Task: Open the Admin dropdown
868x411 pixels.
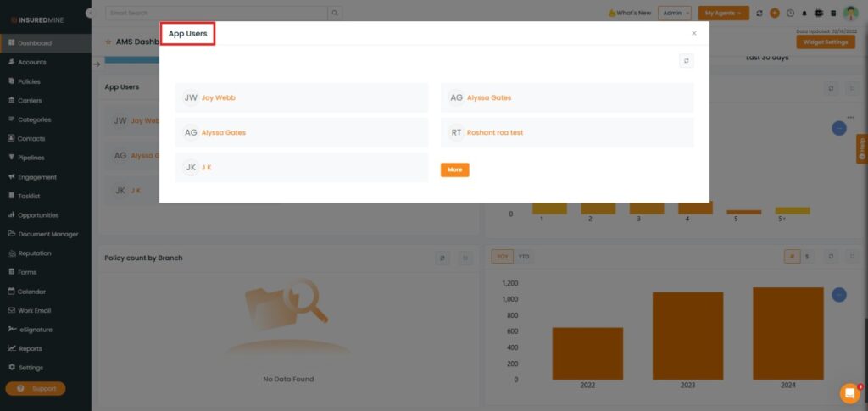Action: (675, 14)
